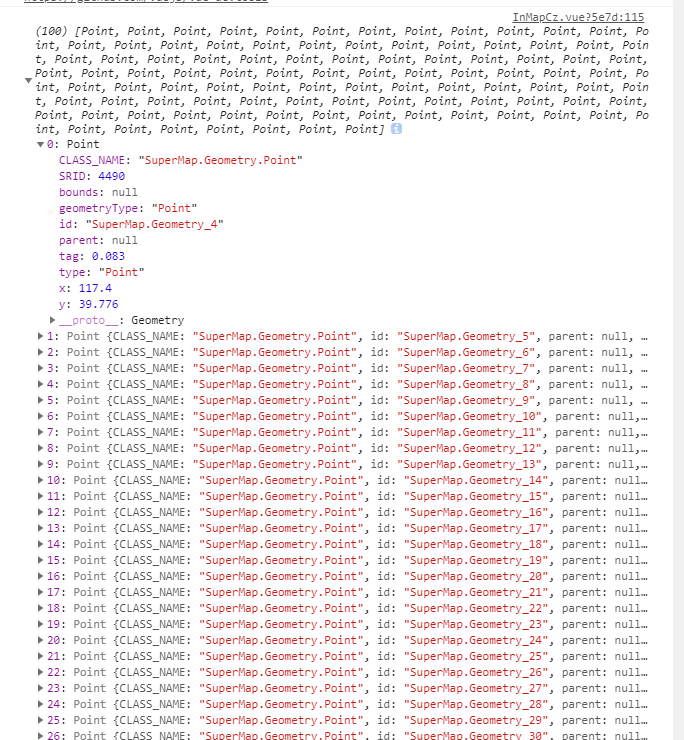Expand array item 12 with id SuperMap.Geometry_16

(x=41, y=513)
